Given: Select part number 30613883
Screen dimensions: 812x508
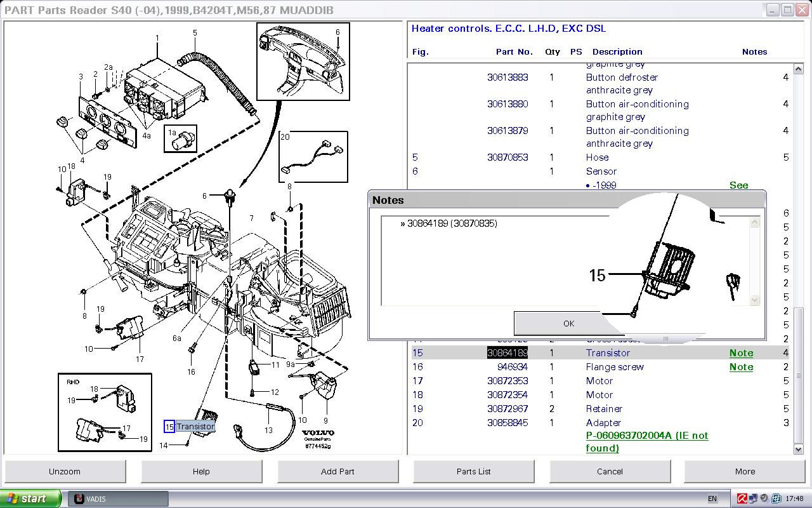Looking at the screenshot, I should (x=507, y=77).
